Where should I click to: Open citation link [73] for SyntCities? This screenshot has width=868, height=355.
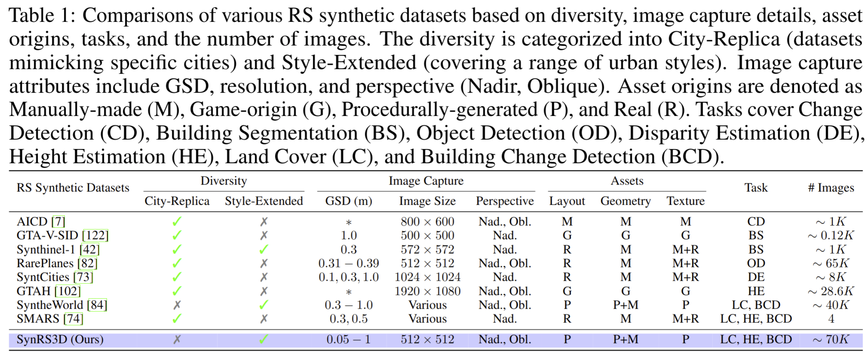point(83,277)
